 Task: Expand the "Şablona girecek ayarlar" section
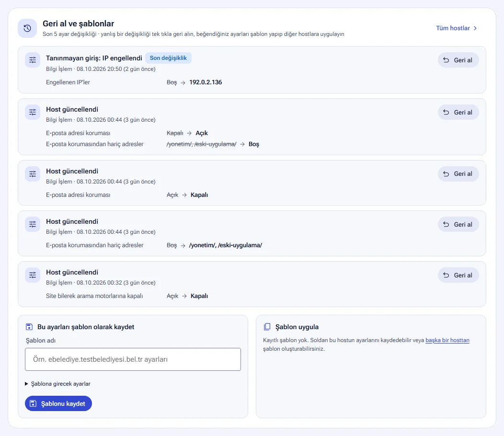(58, 384)
